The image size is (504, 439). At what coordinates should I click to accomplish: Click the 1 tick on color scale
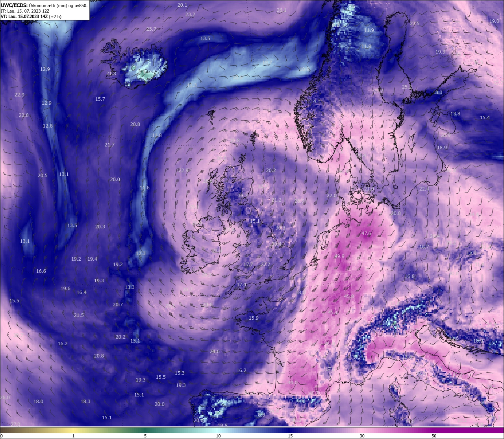click(x=73, y=436)
